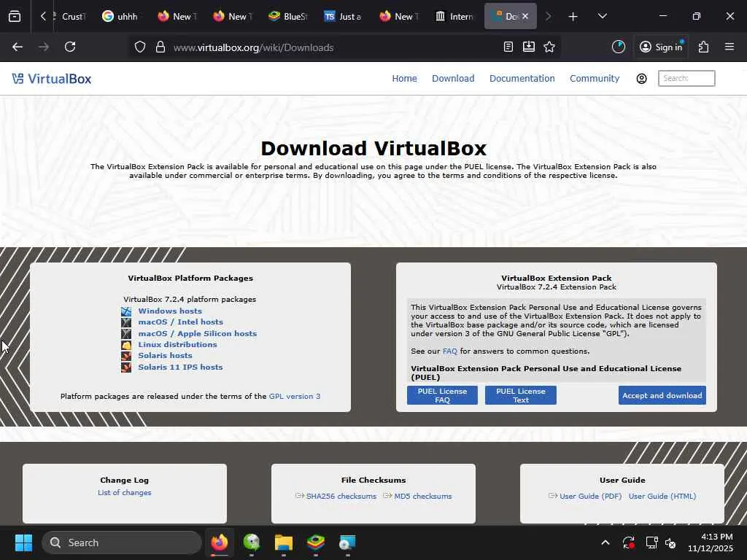The height and width of the screenshot is (560, 747).
Task: Open User Guide (PDF) link
Action: click(x=591, y=496)
